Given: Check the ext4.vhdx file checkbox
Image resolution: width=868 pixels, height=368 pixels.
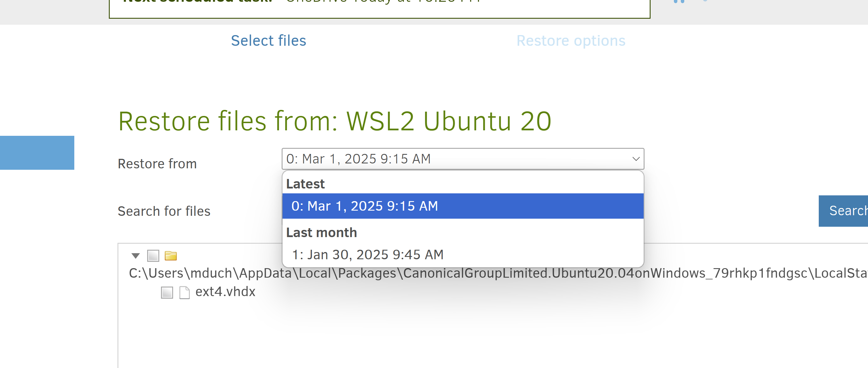Looking at the screenshot, I should coord(167,292).
